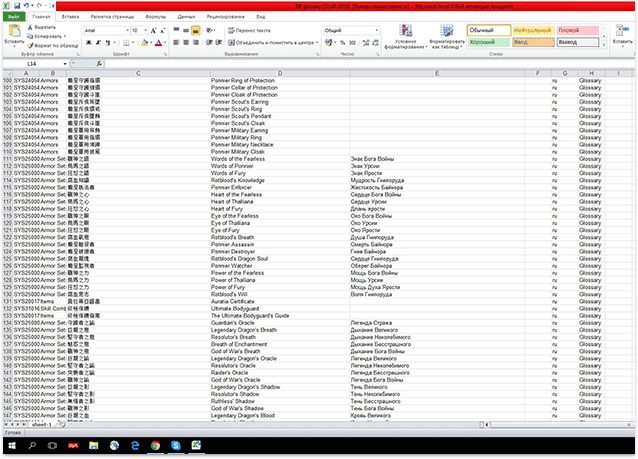Apply the Обычный cell style
This screenshot has width=638, height=459.
[x=489, y=31]
